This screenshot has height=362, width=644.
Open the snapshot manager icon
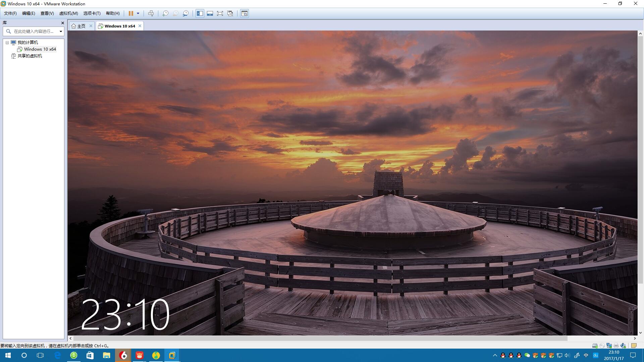click(x=185, y=13)
